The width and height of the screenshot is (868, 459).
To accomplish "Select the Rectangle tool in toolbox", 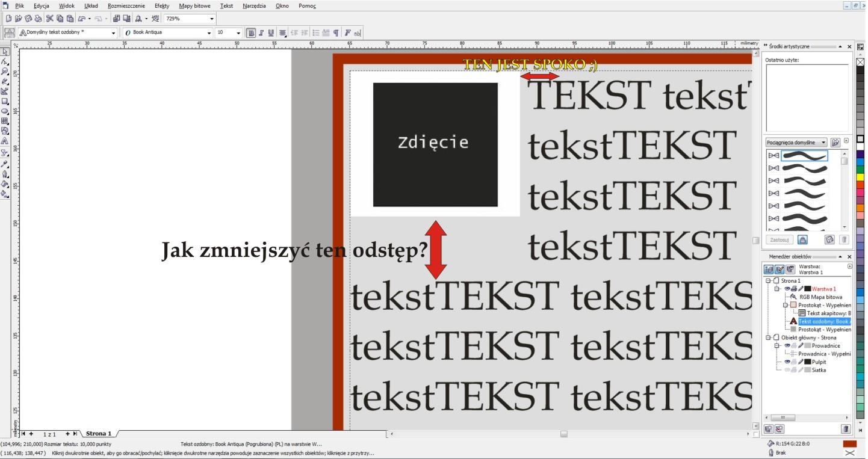I will coord(5,101).
